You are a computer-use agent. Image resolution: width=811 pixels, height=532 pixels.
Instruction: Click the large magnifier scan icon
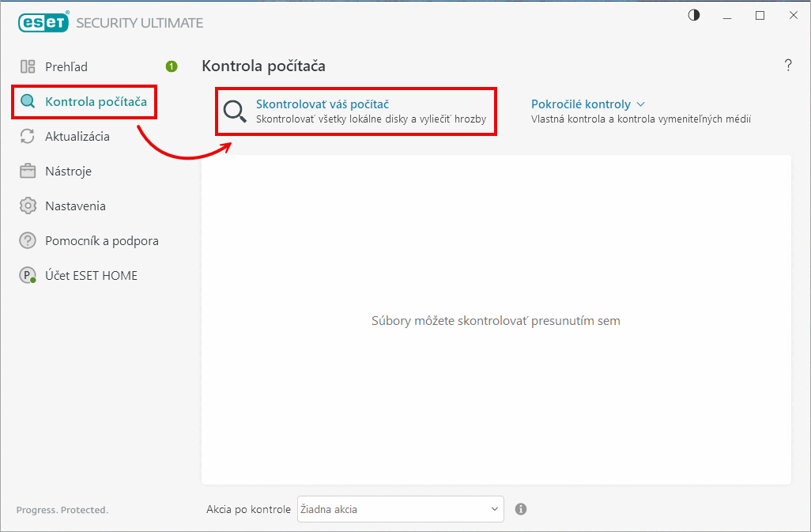point(235,111)
